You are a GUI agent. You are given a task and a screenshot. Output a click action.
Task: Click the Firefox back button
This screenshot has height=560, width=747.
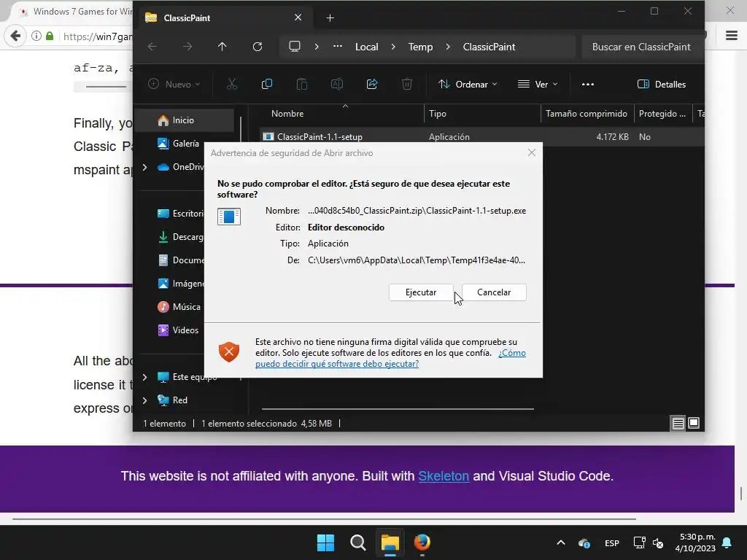(x=15, y=36)
